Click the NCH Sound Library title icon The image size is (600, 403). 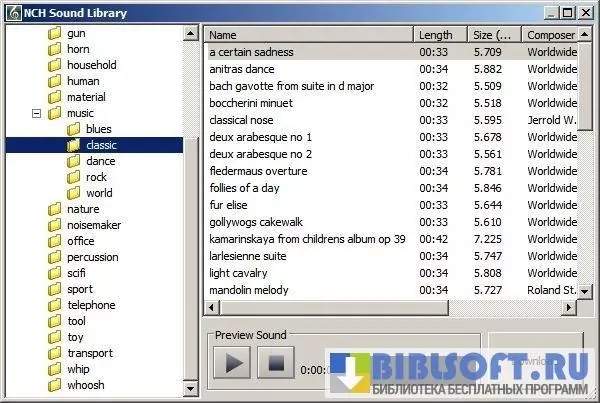12,11
